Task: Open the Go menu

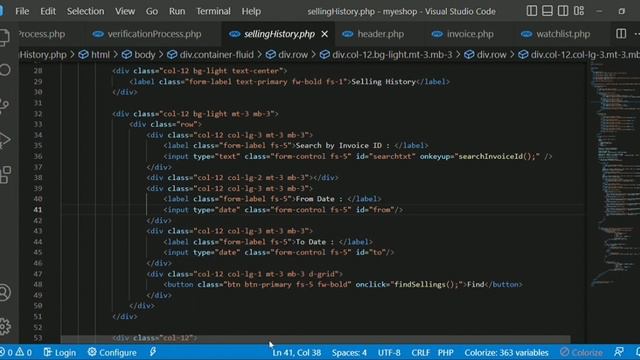Action: [x=152, y=11]
